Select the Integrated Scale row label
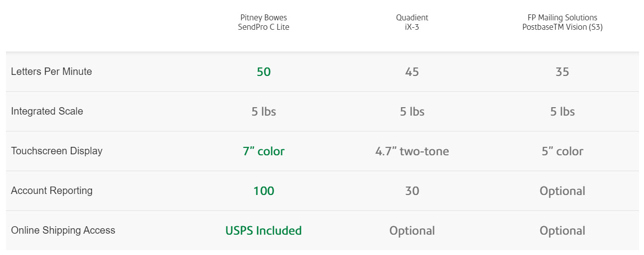 pos(47,111)
